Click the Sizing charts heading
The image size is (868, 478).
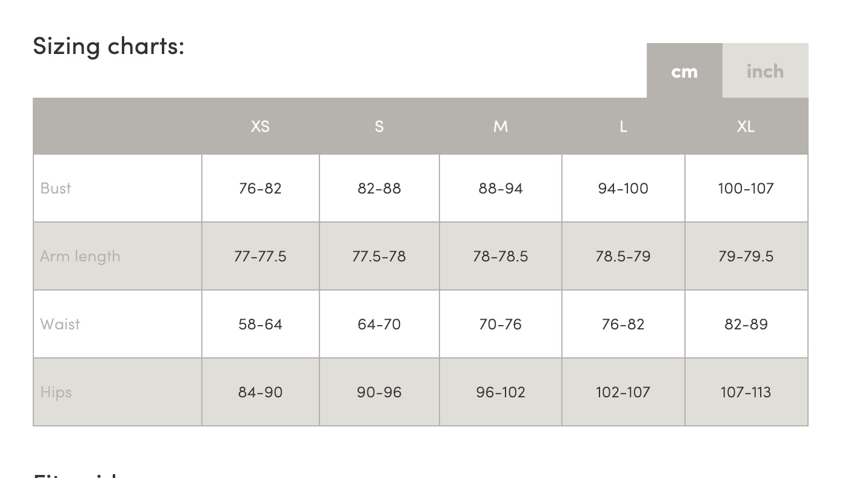[109, 45]
